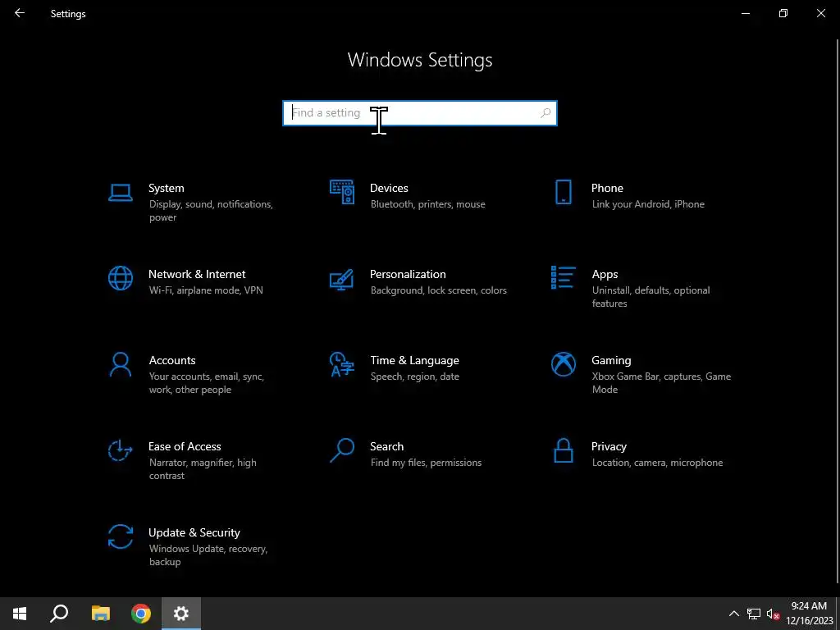Open the Privacy title
This screenshot has width=840, height=630.
point(609,447)
